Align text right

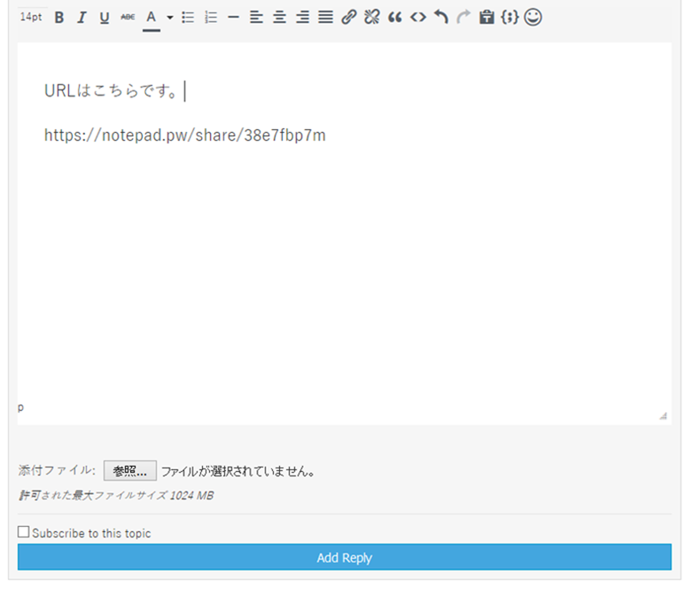pyautogui.click(x=303, y=18)
